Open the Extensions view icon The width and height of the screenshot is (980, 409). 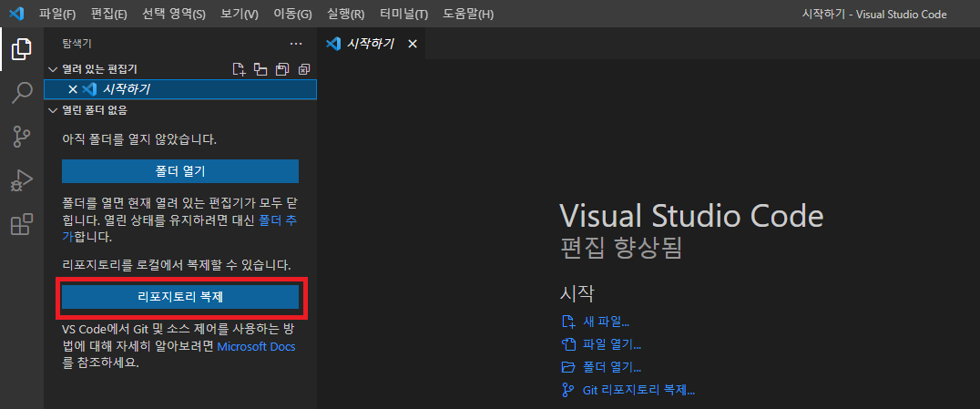[x=22, y=224]
